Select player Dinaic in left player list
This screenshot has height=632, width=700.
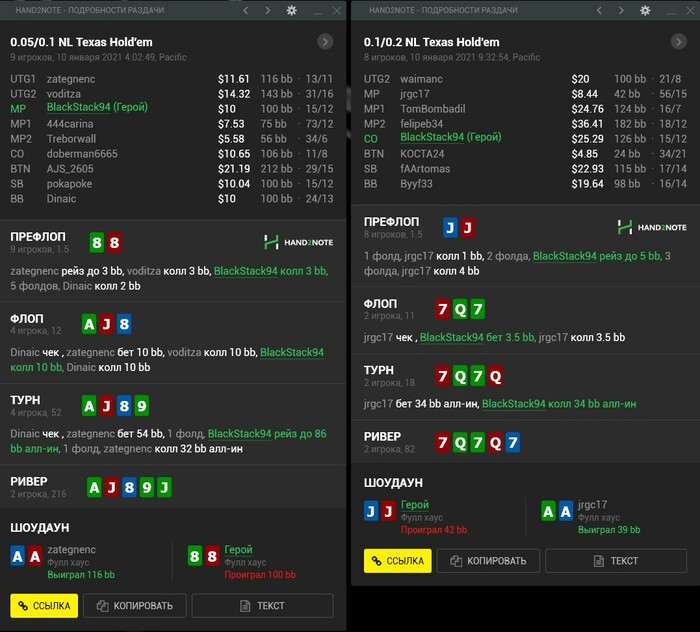point(61,199)
